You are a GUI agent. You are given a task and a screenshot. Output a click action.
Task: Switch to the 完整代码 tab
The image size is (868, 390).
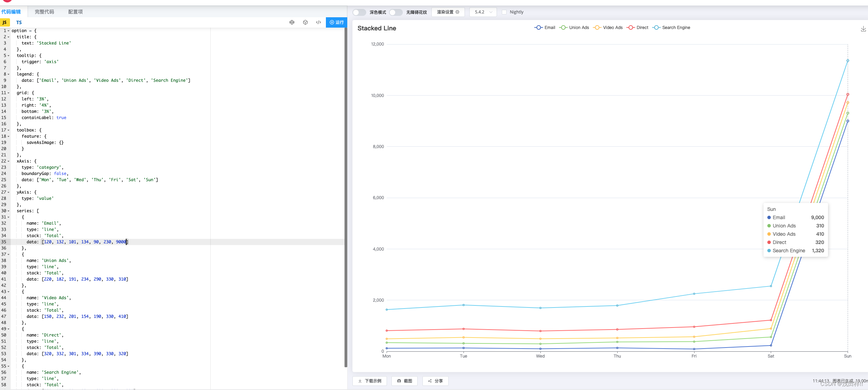point(44,12)
